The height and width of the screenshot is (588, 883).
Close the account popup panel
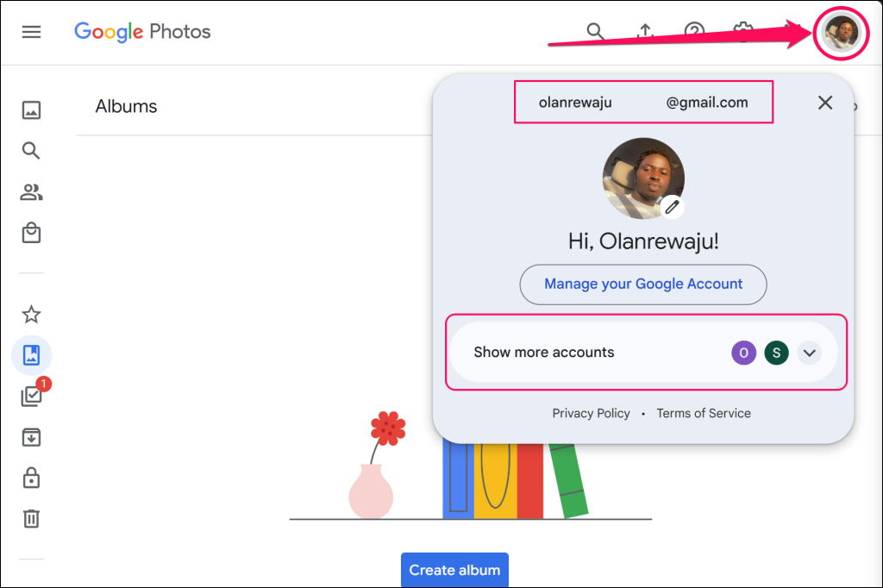pyautogui.click(x=825, y=103)
